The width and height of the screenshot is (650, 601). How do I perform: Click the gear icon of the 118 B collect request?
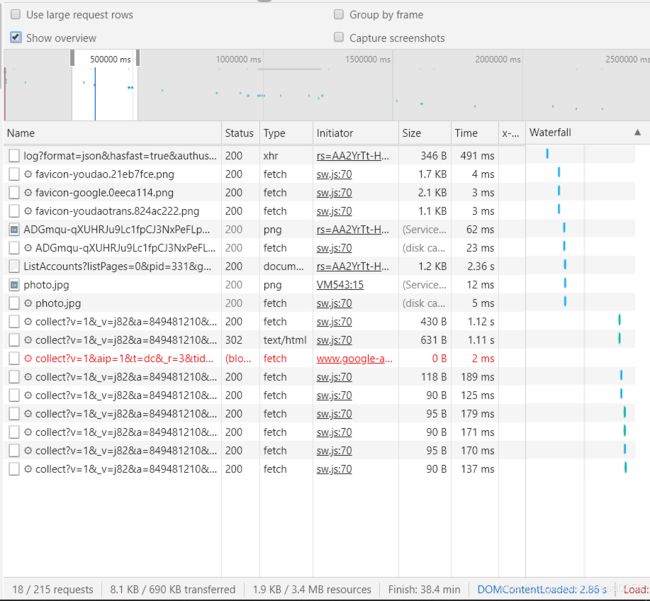28,377
